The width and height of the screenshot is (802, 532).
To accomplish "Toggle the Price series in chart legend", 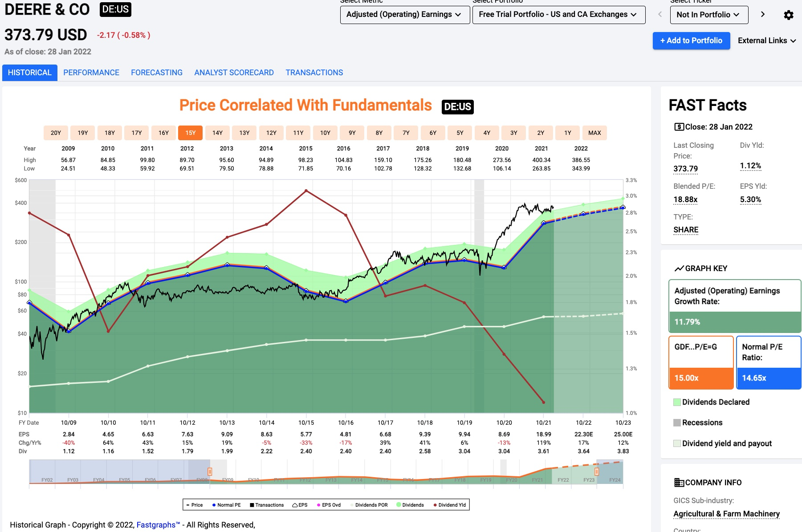I will point(195,505).
